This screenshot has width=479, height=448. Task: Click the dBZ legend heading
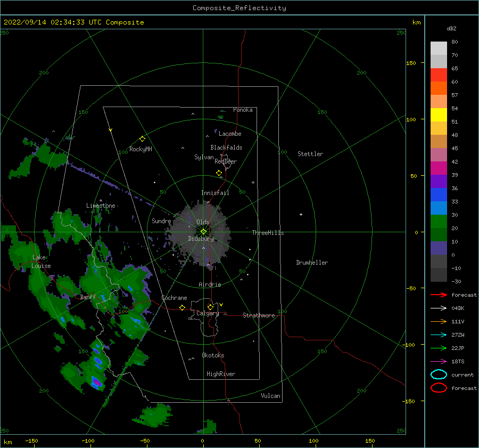coord(451,28)
